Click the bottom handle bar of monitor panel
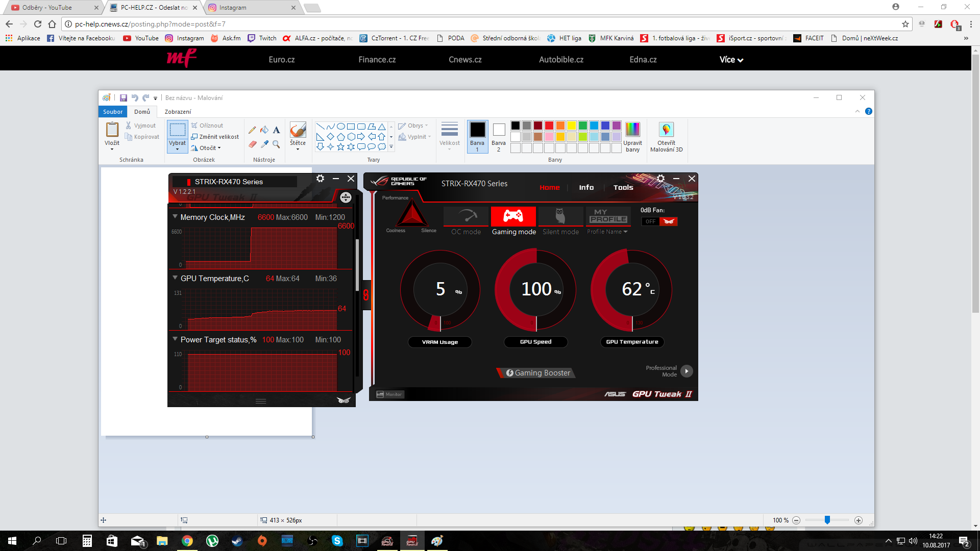The width and height of the screenshot is (980, 551). pyautogui.click(x=261, y=401)
